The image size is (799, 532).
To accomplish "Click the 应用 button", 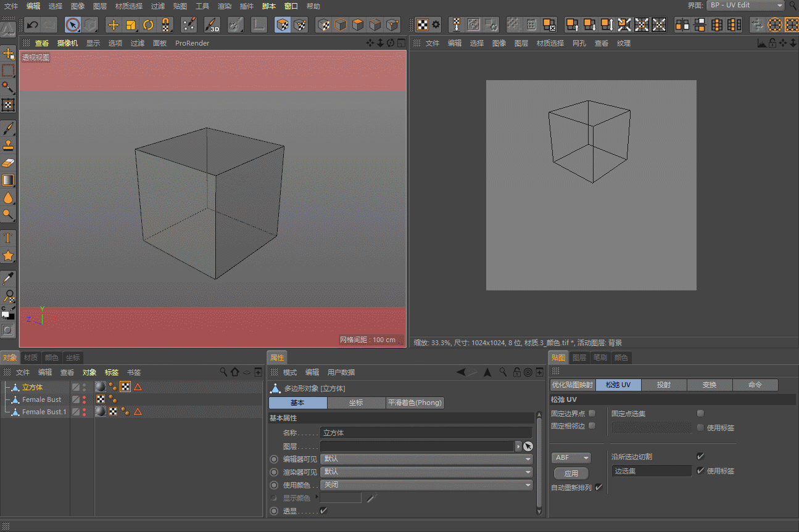I will click(x=571, y=473).
